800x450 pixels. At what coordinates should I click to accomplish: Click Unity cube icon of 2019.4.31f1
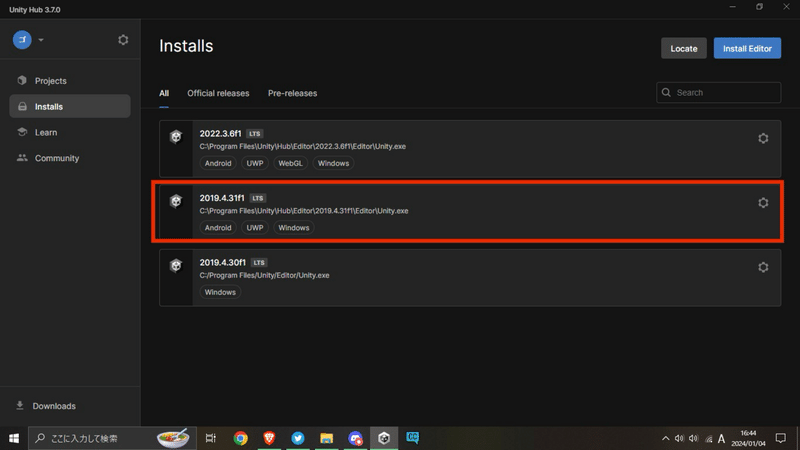click(176, 201)
